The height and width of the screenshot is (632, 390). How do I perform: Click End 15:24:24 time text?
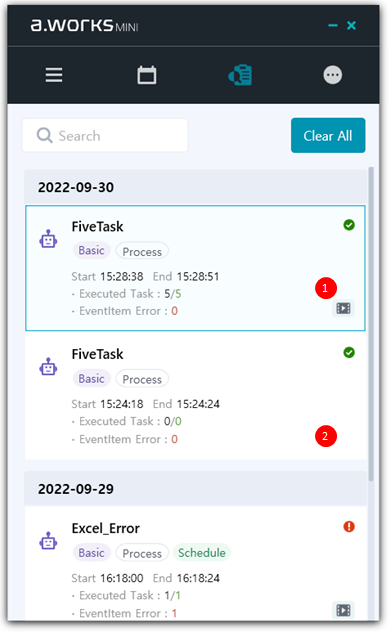186,404
